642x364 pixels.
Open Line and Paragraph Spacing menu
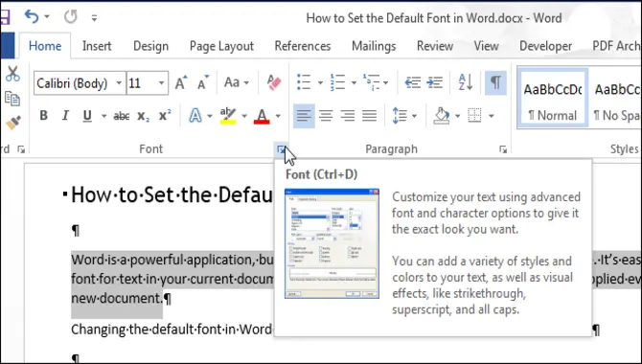(x=404, y=116)
